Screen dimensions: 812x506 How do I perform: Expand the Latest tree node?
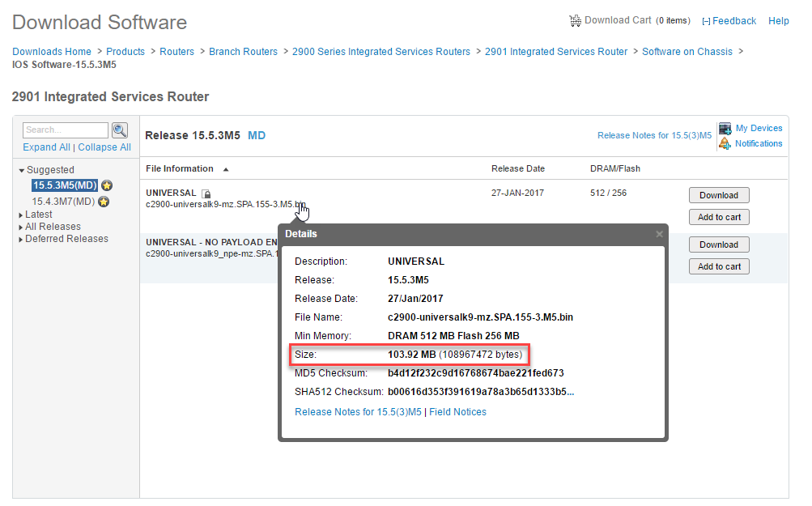pos(21,215)
